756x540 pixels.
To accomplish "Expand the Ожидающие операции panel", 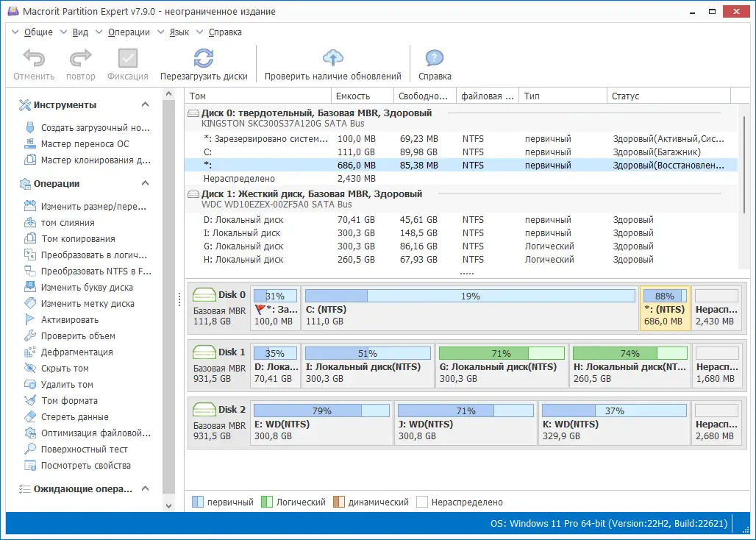I will pyautogui.click(x=145, y=488).
